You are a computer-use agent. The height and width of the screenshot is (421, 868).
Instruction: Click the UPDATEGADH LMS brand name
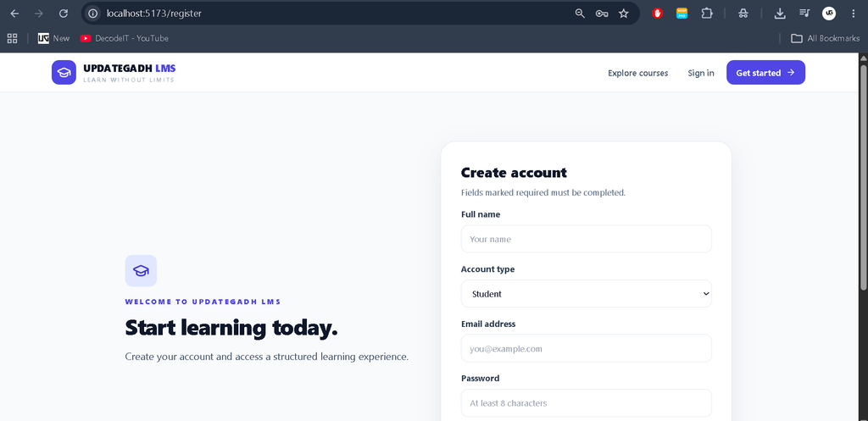tap(130, 68)
